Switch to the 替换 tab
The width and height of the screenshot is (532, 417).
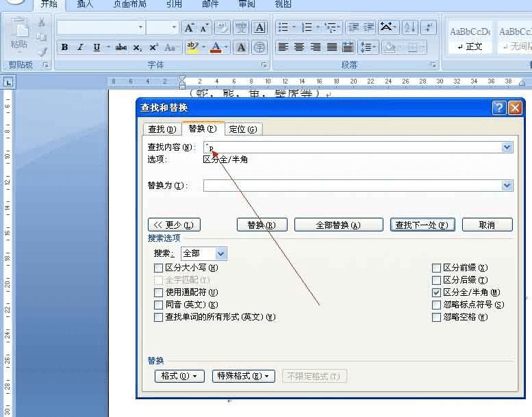[x=203, y=129]
